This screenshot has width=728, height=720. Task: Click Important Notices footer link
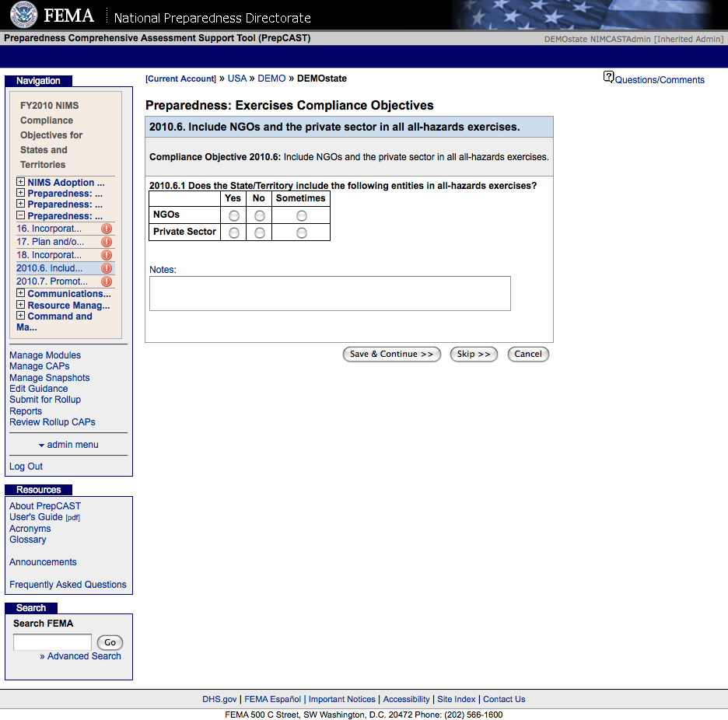341,699
